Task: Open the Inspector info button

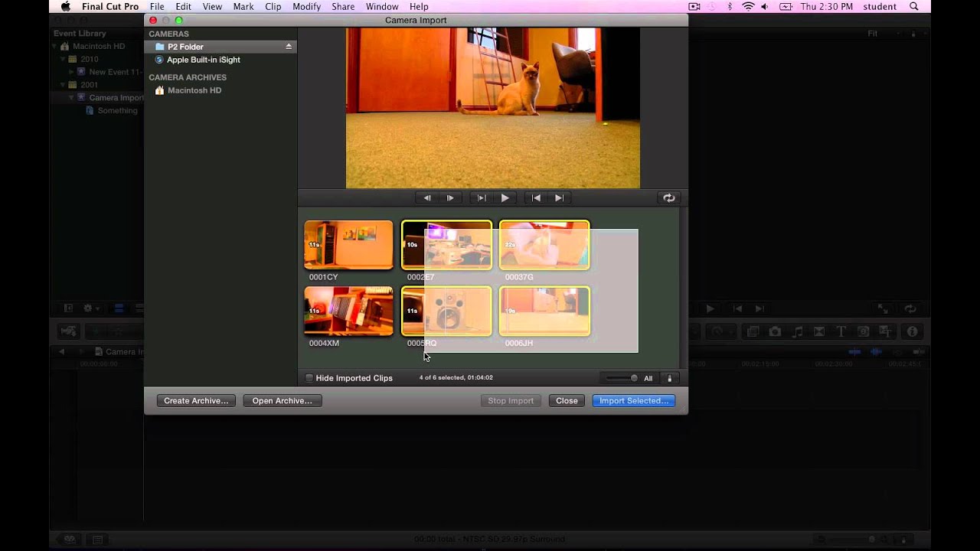Action: 912,331
